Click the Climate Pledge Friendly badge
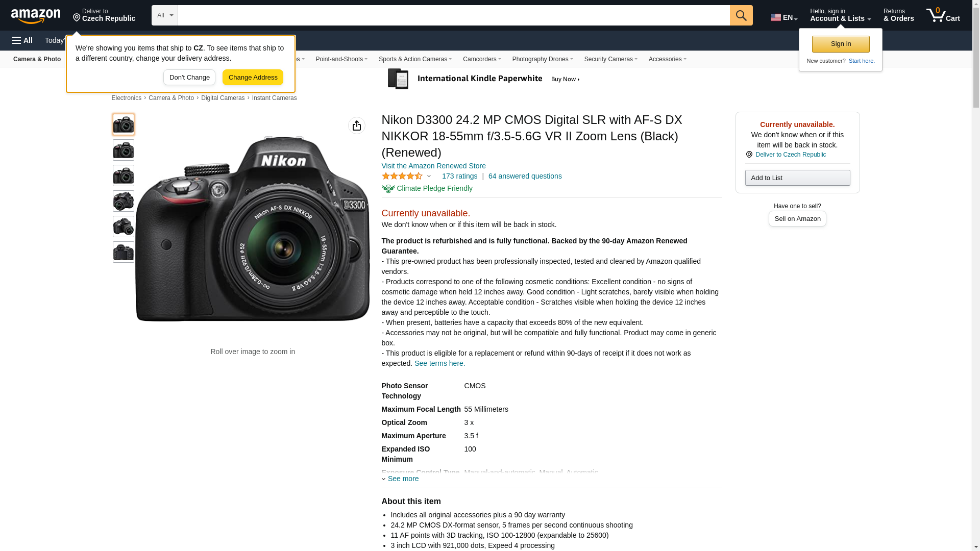 tap(427, 189)
